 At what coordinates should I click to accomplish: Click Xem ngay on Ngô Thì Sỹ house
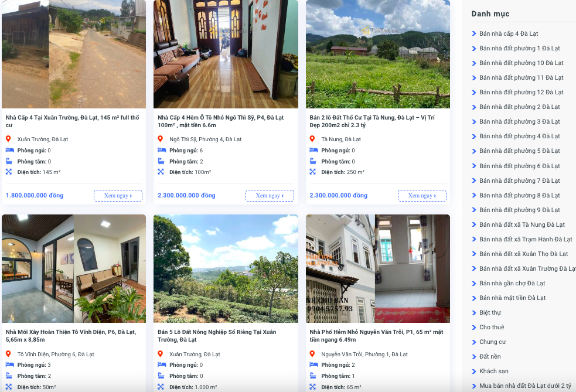pos(270,196)
